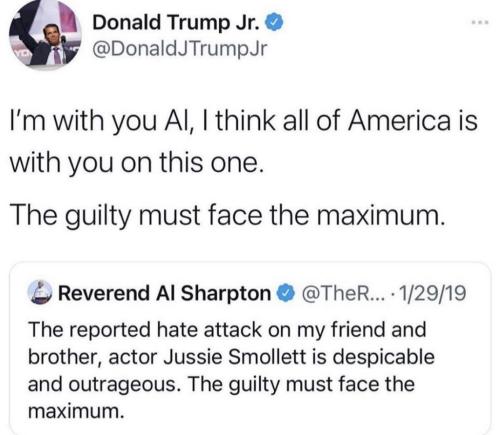This screenshot has height=435, width=500.
Task: Open the @DonaldJTrumpJr handle
Action: tap(180, 49)
